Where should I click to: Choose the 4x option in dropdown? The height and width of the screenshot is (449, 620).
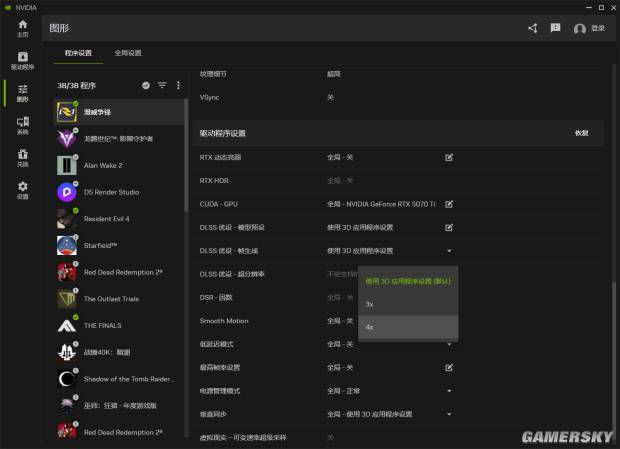click(x=408, y=327)
